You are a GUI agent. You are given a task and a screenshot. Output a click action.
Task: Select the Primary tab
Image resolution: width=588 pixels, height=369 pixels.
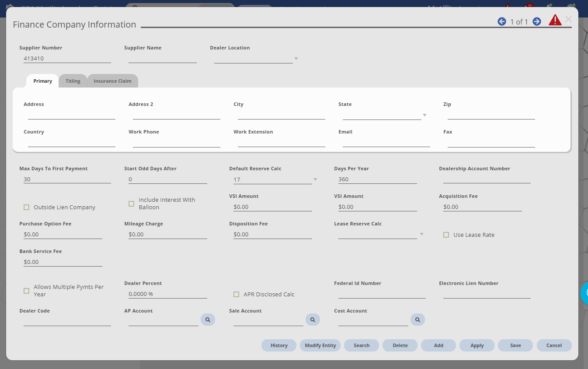click(x=42, y=81)
